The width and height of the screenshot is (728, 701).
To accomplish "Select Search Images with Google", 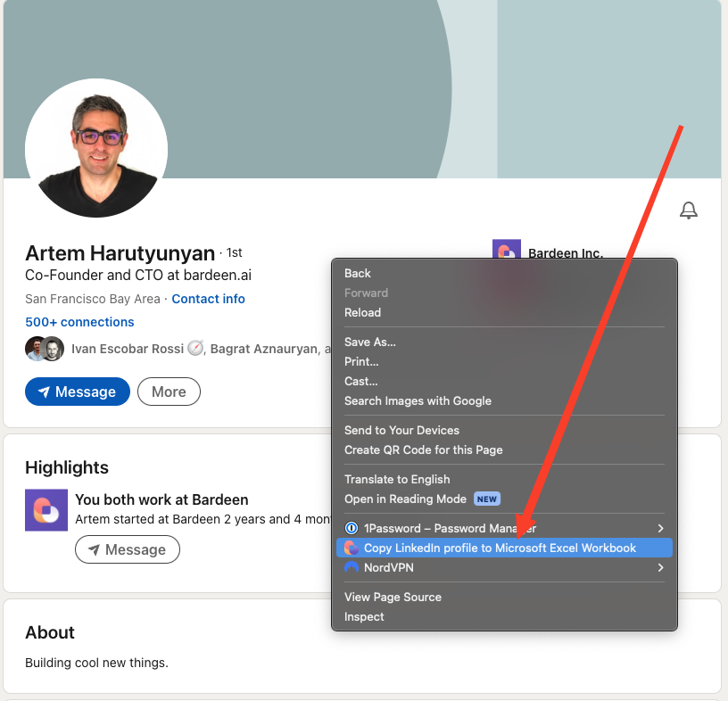I will point(504,400).
